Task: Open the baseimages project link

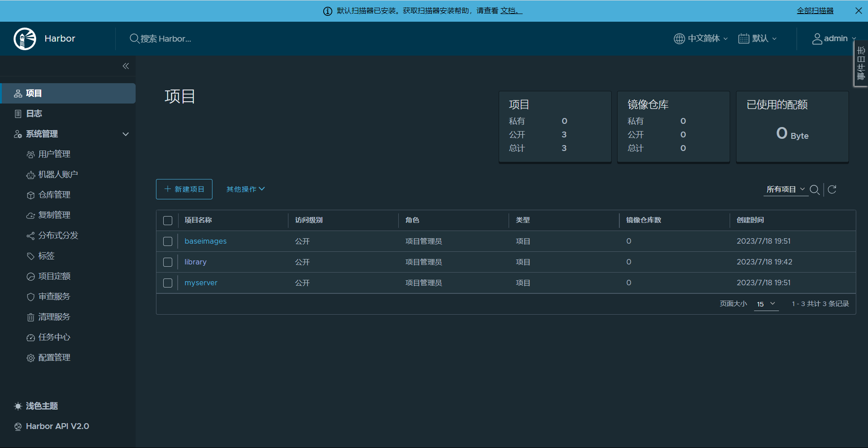Action: point(206,241)
